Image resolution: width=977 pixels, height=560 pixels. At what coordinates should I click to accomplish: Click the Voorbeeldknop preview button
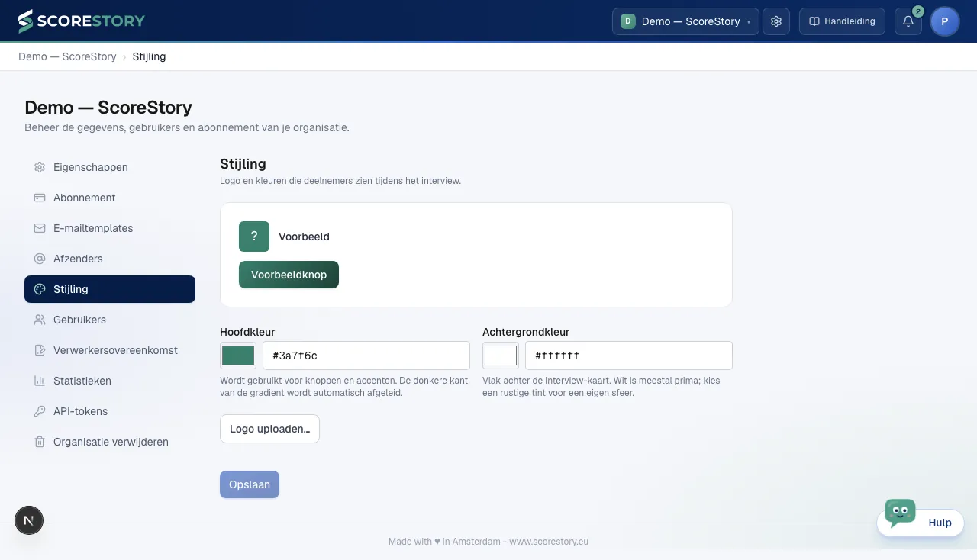[289, 275]
